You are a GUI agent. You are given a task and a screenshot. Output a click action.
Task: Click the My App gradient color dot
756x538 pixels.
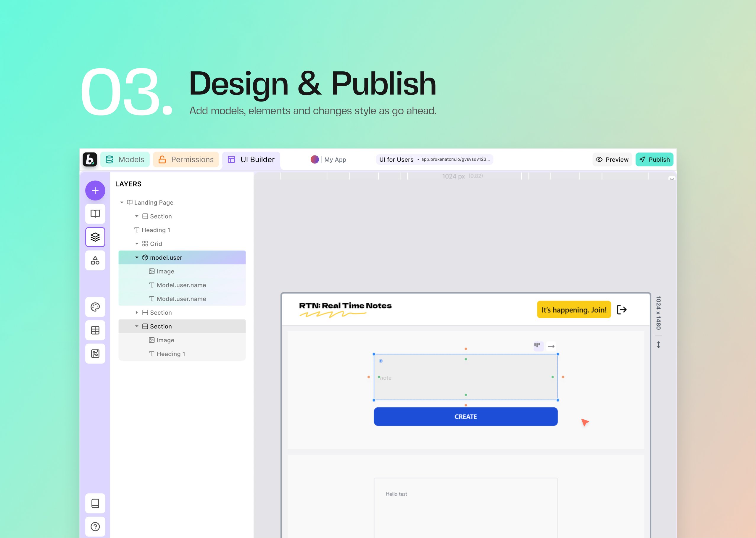(315, 159)
